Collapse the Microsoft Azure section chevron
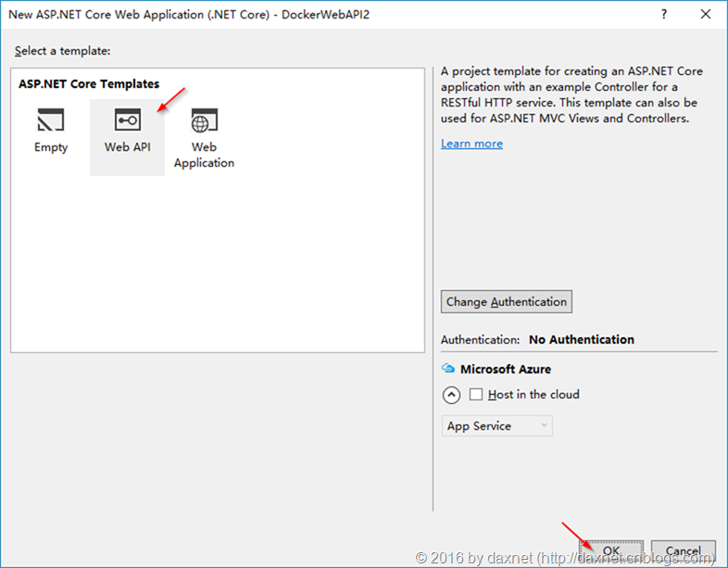Screen dimensions: 728x568 pos(451,395)
